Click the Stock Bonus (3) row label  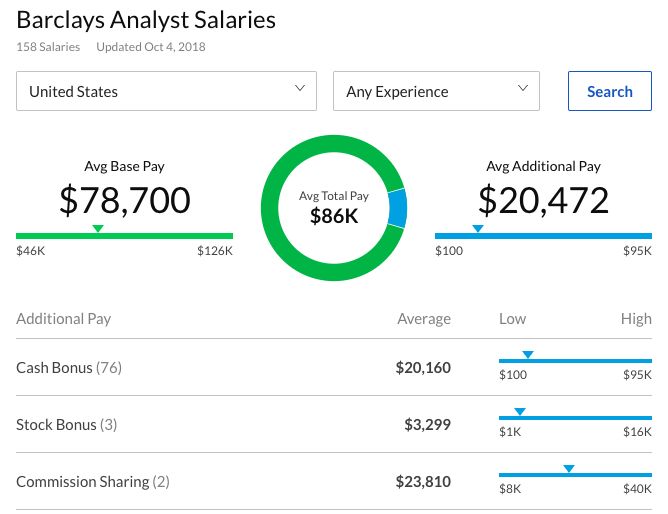tap(66, 425)
